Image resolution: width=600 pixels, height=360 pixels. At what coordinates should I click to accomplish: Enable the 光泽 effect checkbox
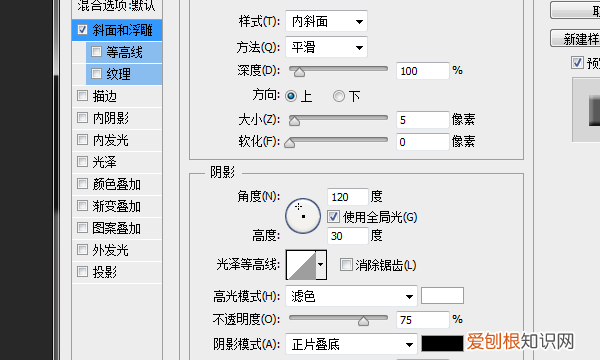[x=82, y=161]
